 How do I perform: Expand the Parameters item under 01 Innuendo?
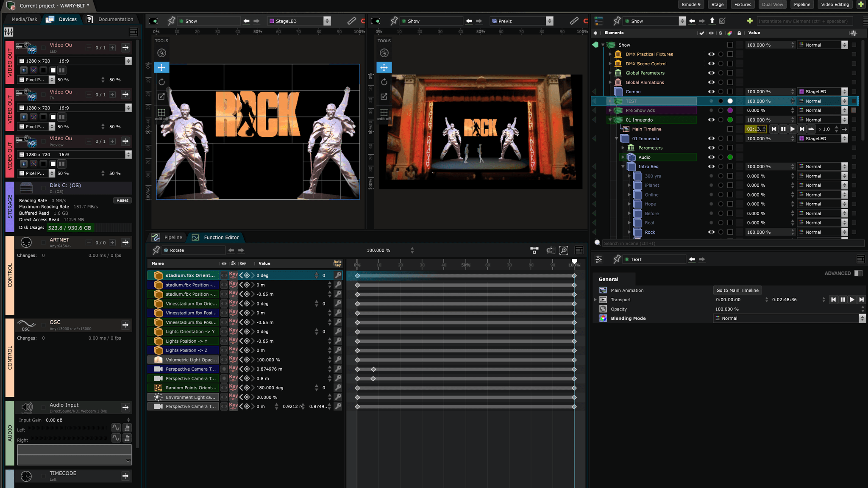(622, 147)
